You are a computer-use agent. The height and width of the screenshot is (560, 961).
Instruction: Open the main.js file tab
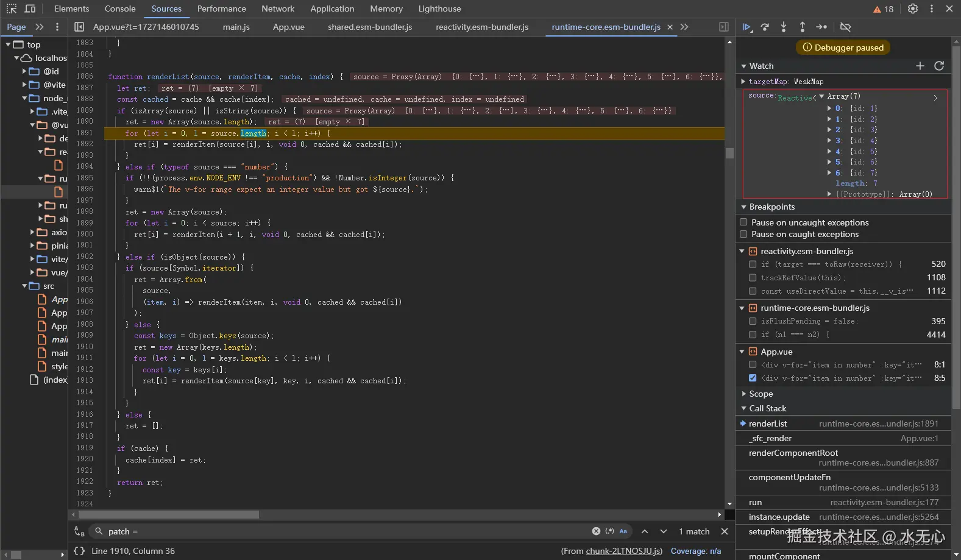[x=236, y=27]
